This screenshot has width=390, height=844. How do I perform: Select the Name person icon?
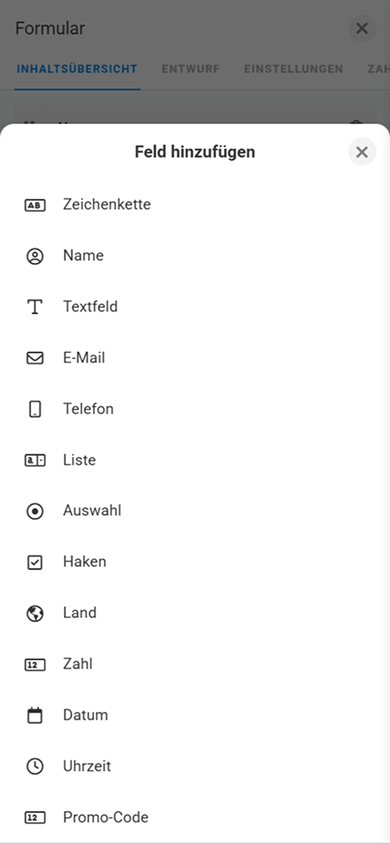35,256
